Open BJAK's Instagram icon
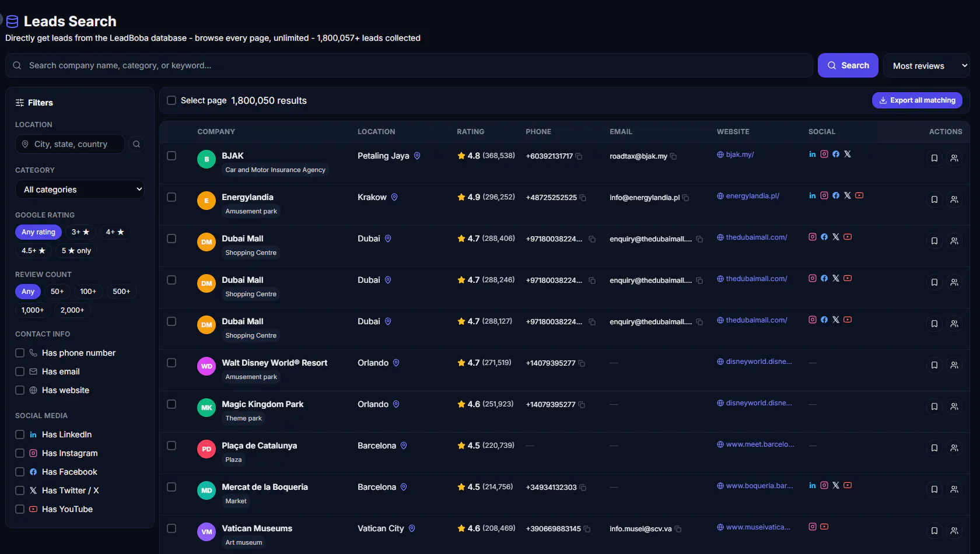Viewport: 980px width, 554px height. (x=824, y=155)
